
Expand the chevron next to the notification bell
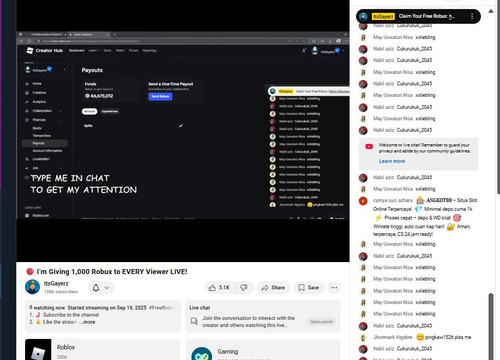pyautogui.click(x=107, y=288)
